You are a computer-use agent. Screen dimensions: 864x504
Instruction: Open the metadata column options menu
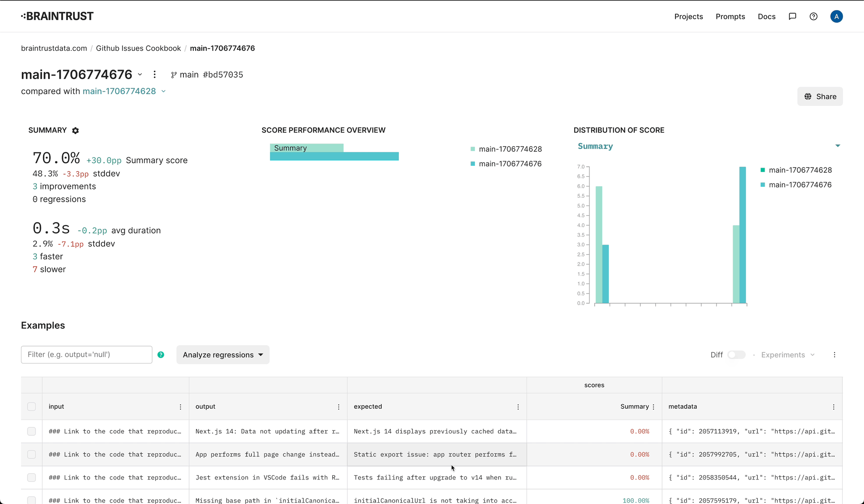(x=833, y=407)
